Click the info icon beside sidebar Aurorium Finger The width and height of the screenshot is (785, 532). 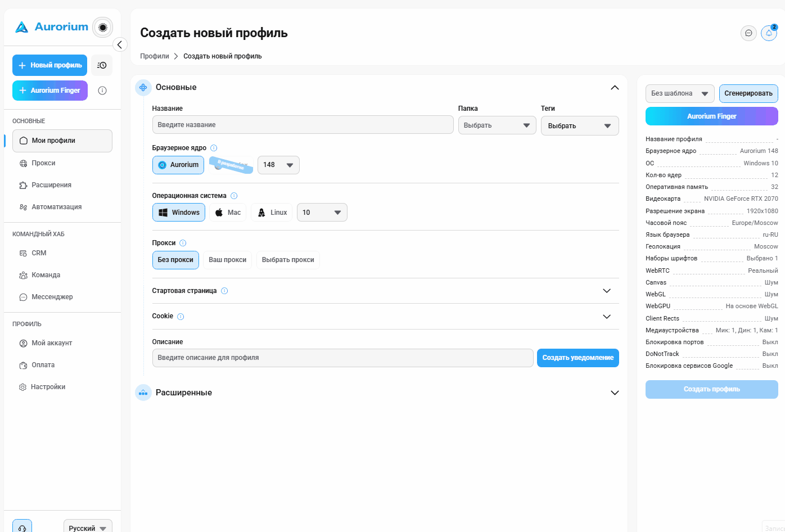pos(102,91)
